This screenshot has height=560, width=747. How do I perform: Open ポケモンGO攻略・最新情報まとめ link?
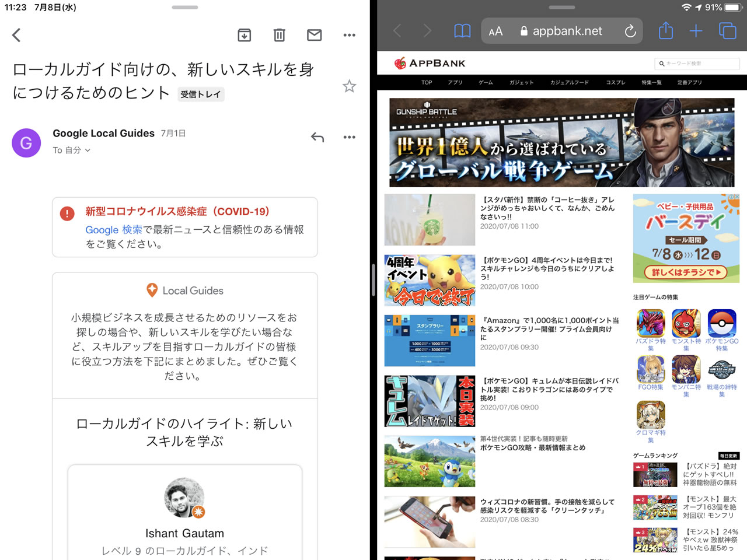(x=533, y=448)
